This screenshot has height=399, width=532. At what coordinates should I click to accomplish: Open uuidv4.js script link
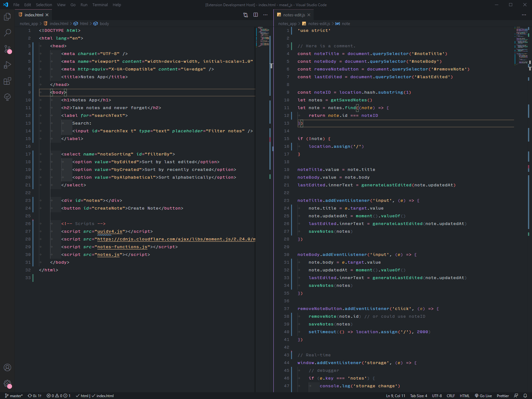point(110,231)
